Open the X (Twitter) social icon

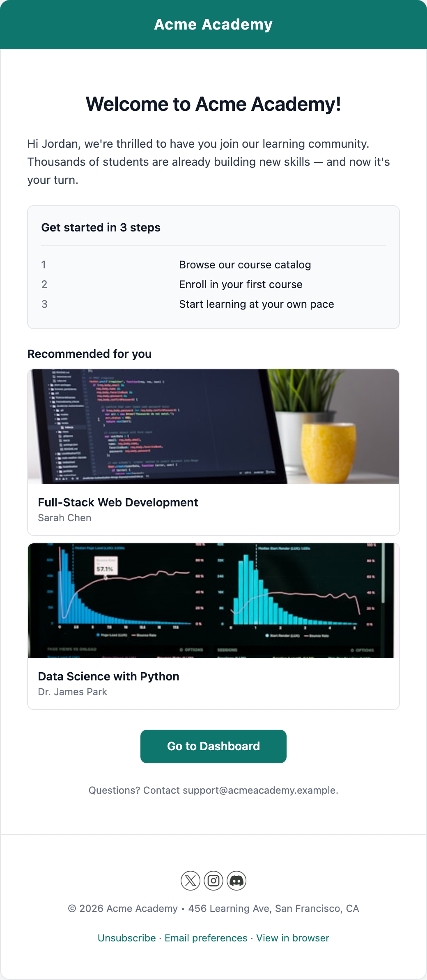coord(191,881)
